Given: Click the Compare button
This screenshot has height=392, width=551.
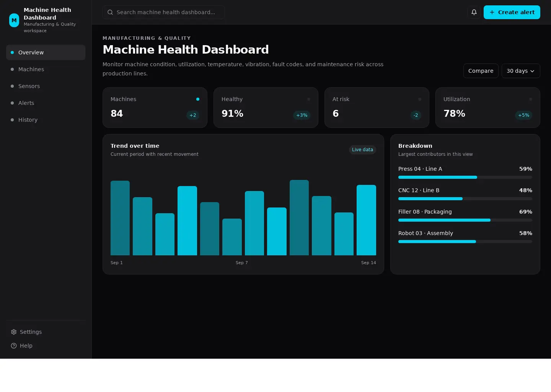Looking at the screenshot, I should click(x=481, y=71).
